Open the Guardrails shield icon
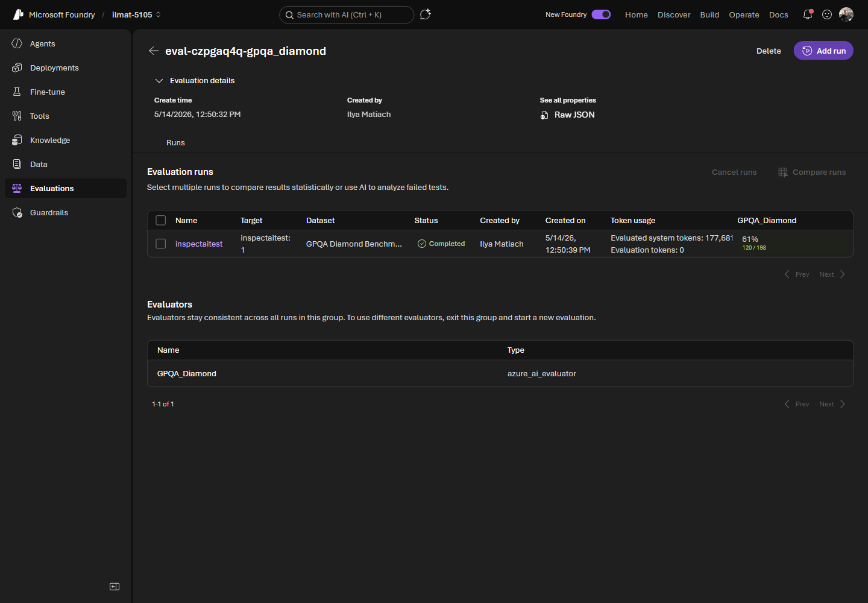 [x=17, y=212]
